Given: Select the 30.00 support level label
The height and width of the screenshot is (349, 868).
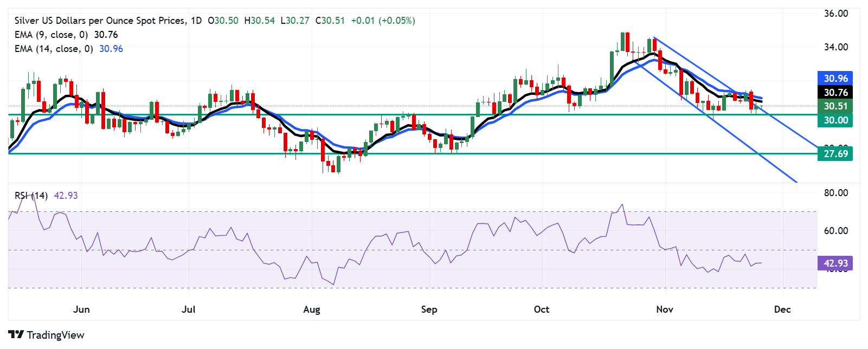Looking at the screenshot, I should coord(835,120).
